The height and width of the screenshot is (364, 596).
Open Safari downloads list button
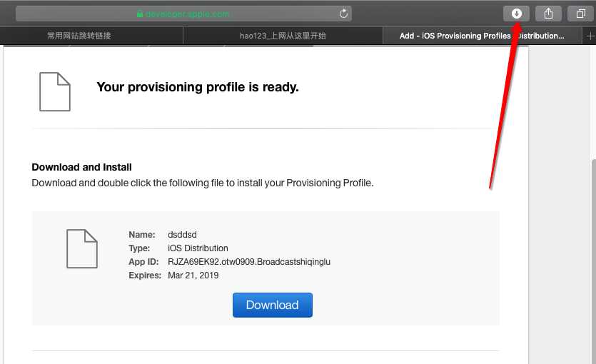tap(516, 14)
